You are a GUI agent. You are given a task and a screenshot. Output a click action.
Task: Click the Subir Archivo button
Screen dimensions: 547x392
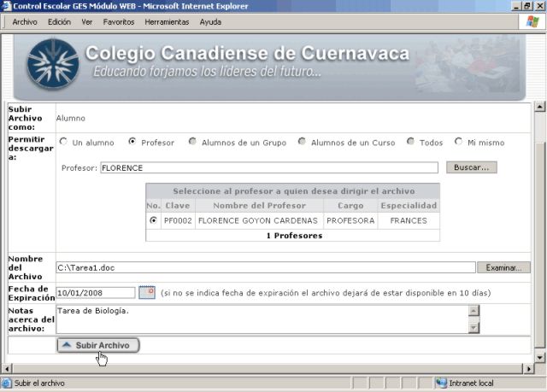97,345
